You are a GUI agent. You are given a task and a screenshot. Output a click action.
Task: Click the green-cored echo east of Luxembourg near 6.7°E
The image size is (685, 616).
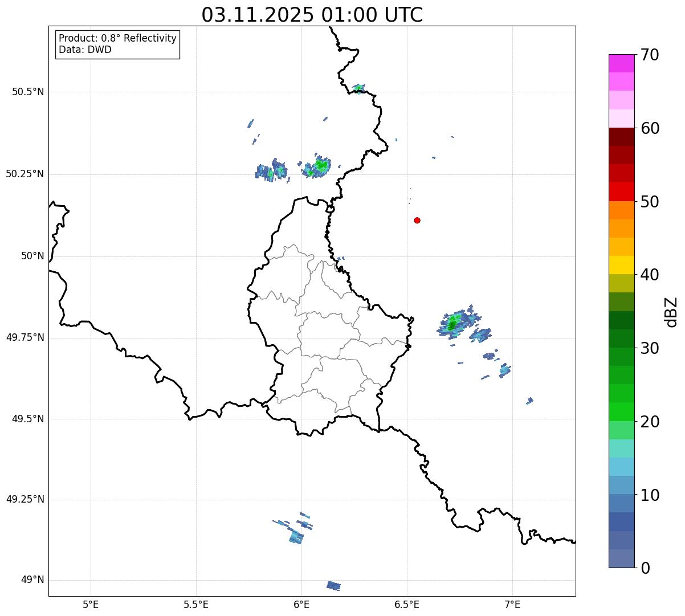point(453,324)
